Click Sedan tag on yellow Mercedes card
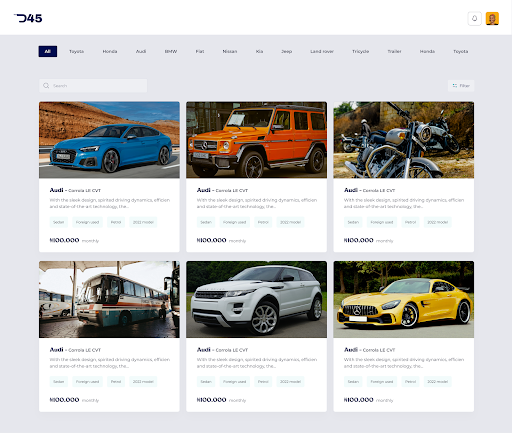The image size is (512, 433). 353,381
